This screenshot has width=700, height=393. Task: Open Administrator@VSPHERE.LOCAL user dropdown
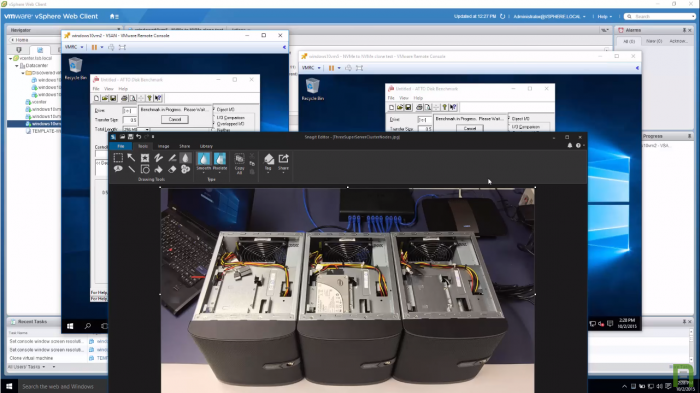click(x=549, y=17)
